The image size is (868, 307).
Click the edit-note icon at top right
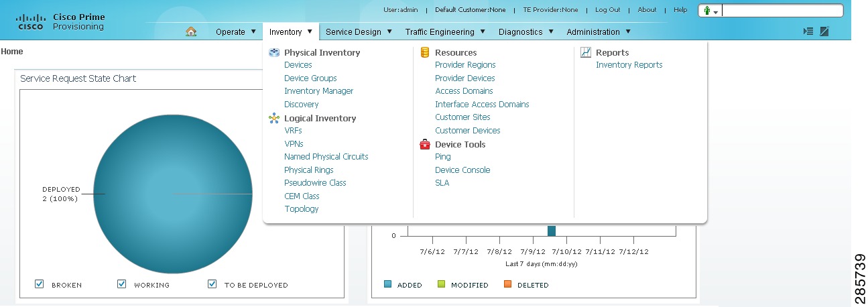tap(824, 32)
